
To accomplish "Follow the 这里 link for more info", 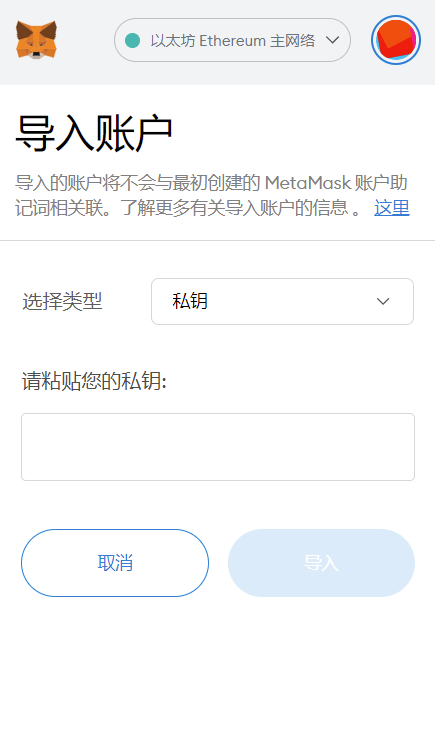I will click(x=392, y=208).
